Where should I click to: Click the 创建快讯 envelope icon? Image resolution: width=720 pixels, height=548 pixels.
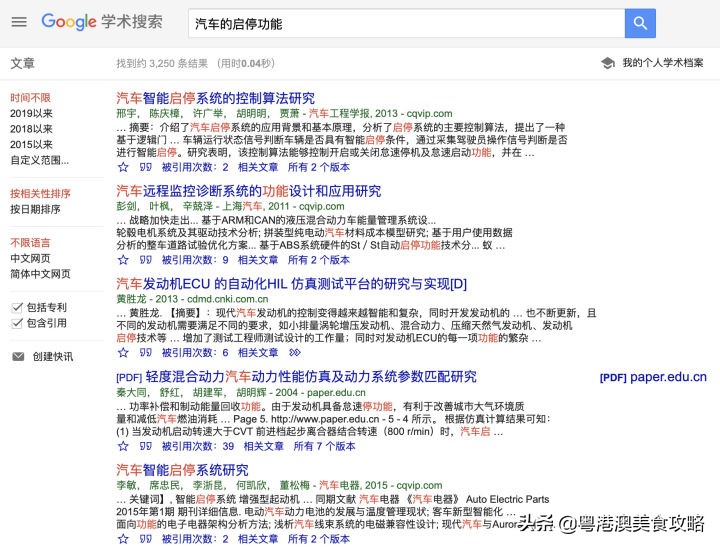[18, 356]
